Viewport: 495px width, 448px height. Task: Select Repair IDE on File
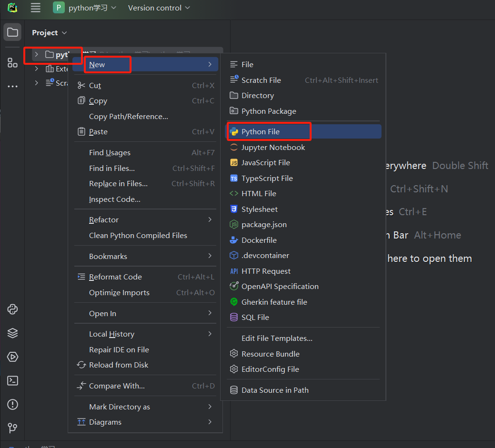[x=145, y=349]
